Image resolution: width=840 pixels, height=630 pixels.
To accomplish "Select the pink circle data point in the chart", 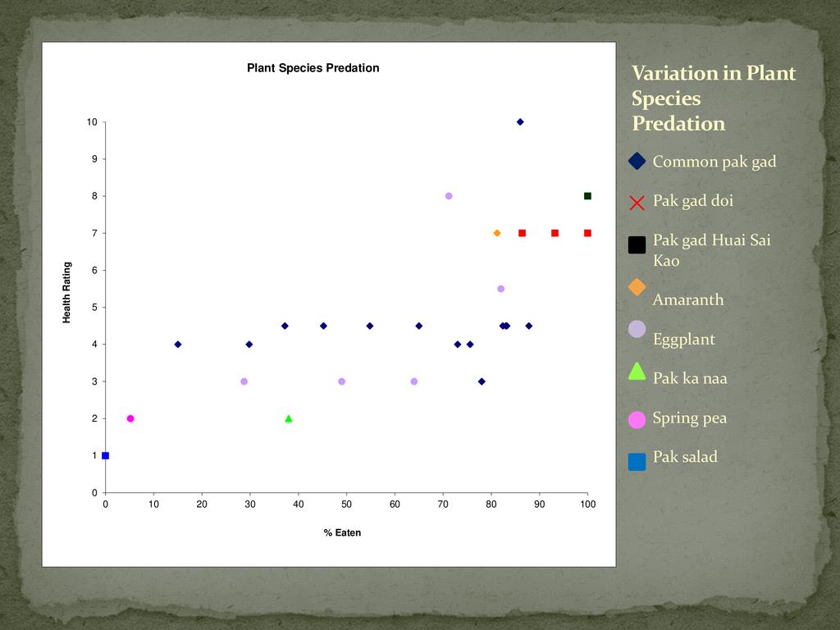I will 130,418.
